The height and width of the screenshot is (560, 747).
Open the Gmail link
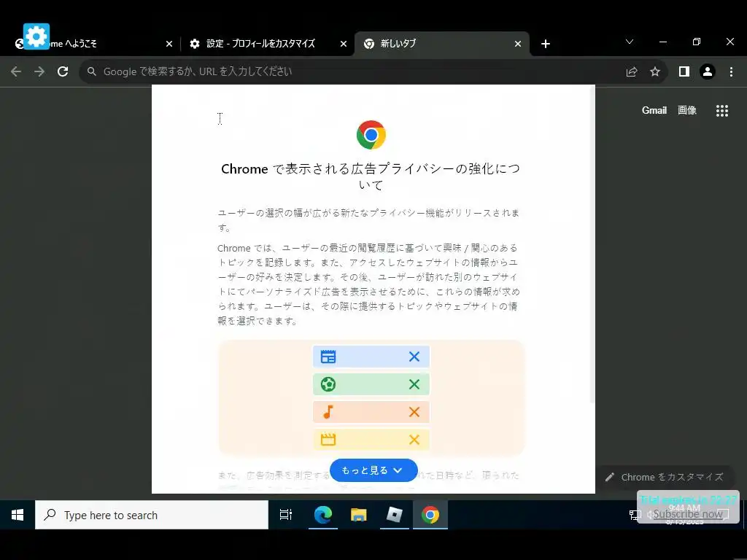pos(654,111)
